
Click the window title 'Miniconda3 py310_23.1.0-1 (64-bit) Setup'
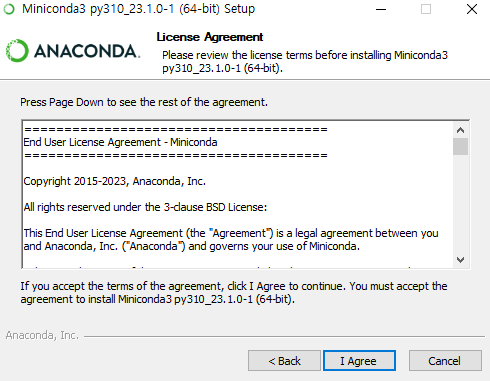[x=138, y=9]
